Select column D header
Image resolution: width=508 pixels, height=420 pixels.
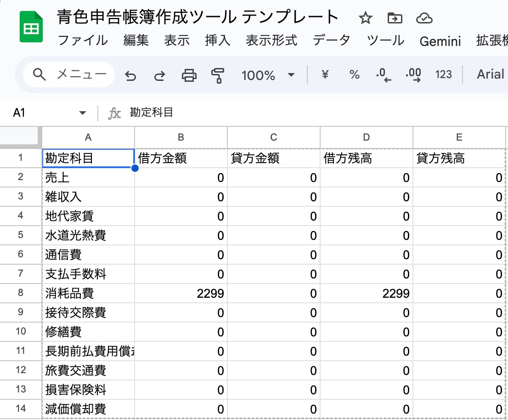click(x=366, y=137)
